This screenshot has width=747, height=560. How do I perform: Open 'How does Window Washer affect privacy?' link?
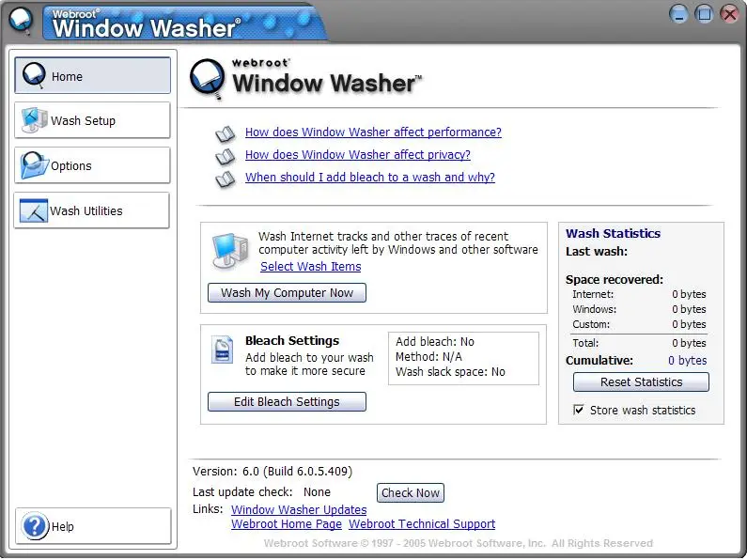pos(358,154)
